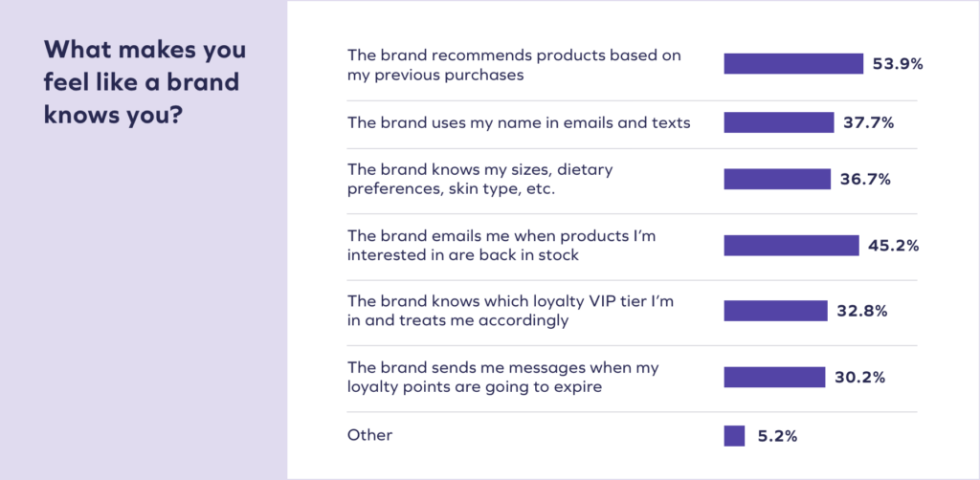This screenshot has height=480, width=980.
Task: Click the small 5.2% Other bar
Action: click(x=734, y=436)
